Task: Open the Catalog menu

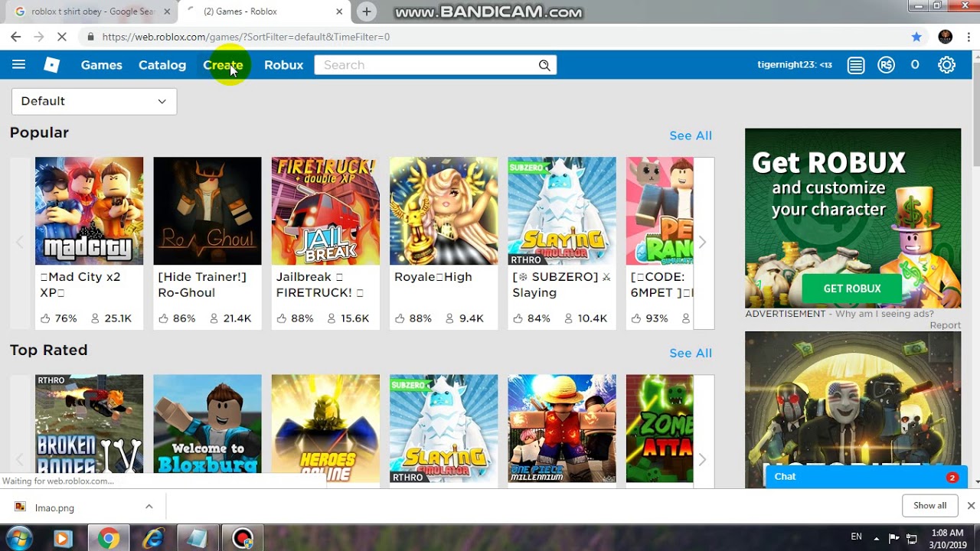Action: point(162,65)
